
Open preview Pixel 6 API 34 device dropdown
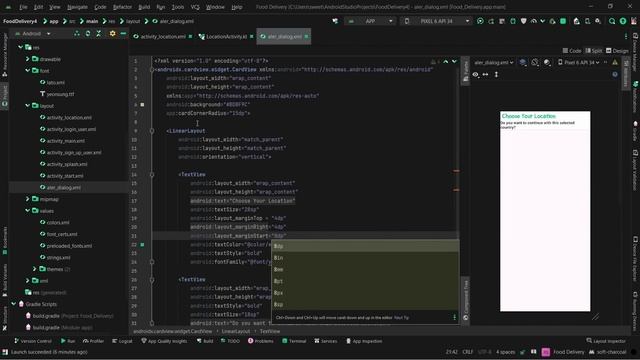tap(578, 62)
